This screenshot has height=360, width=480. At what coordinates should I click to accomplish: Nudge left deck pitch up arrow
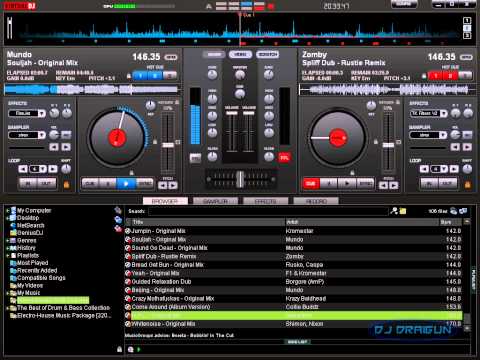173,185
